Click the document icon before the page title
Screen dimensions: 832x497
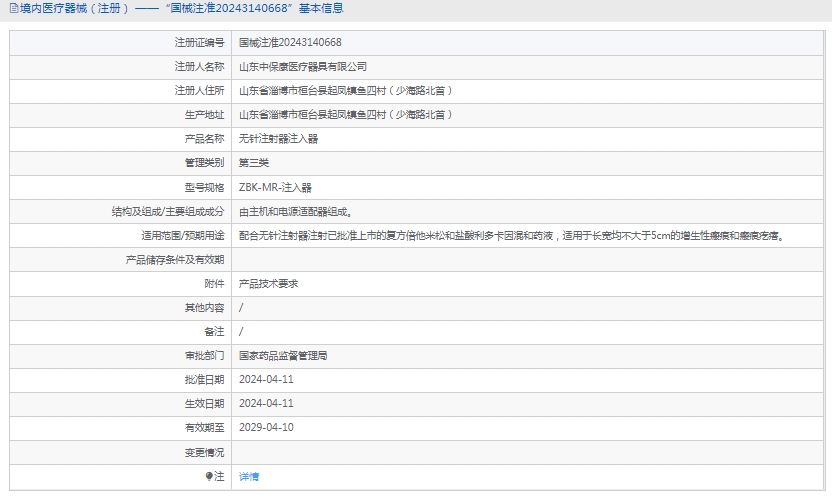click(x=11, y=8)
